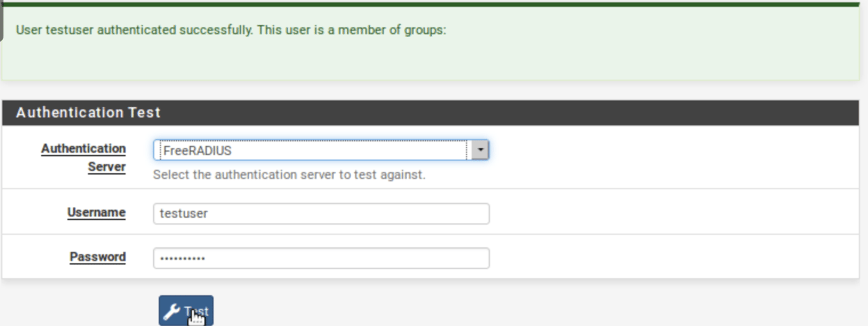868x326 pixels.
Task: Focus the Password input field
Action: pyautogui.click(x=321, y=258)
